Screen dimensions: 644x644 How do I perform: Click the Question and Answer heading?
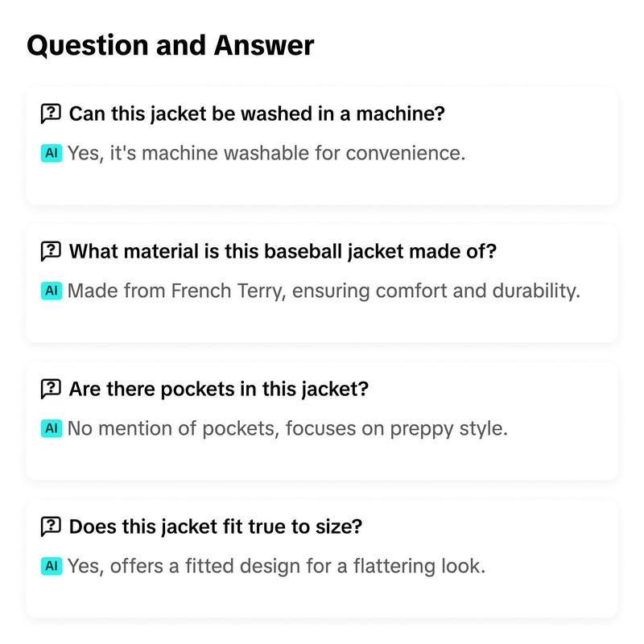click(x=171, y=45)
